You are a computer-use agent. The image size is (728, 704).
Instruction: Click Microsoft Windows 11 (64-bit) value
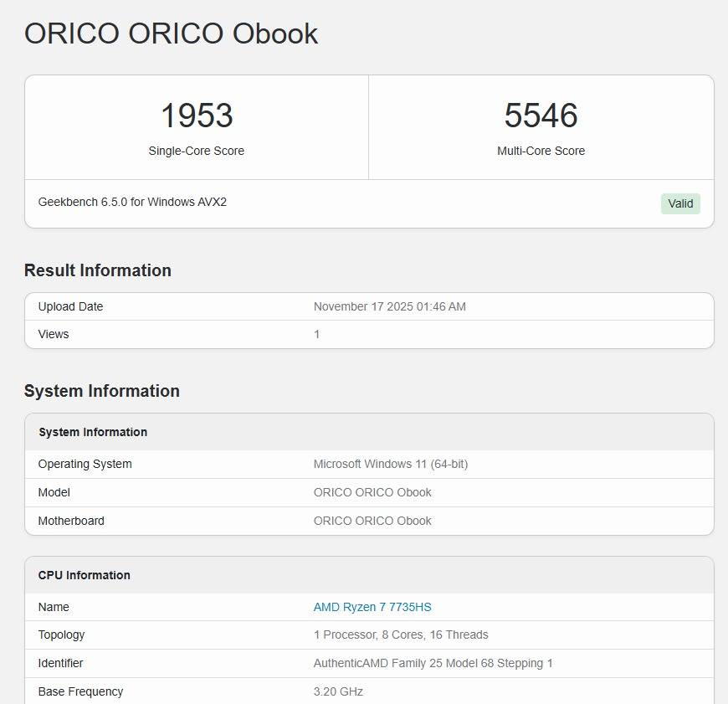tap(391, 464)
